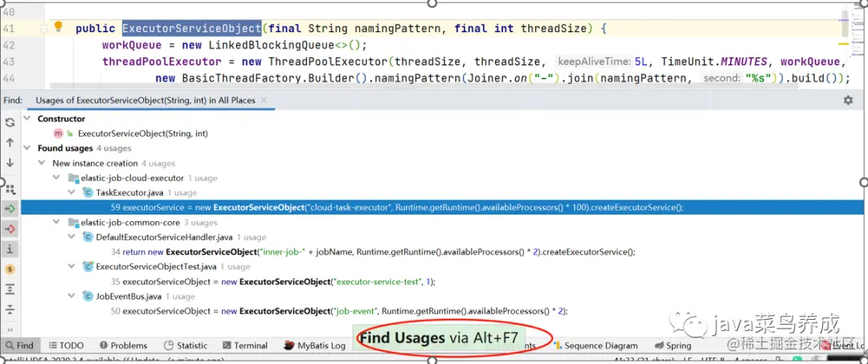Open the Problems tool window tab
Screen dimensions: 868x364
tap(124, 346)
